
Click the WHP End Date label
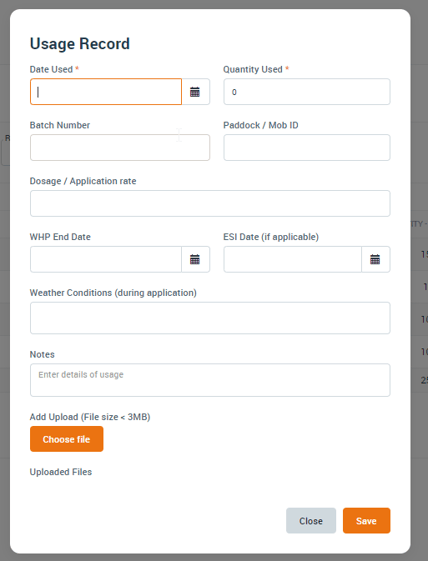(60, 237)
